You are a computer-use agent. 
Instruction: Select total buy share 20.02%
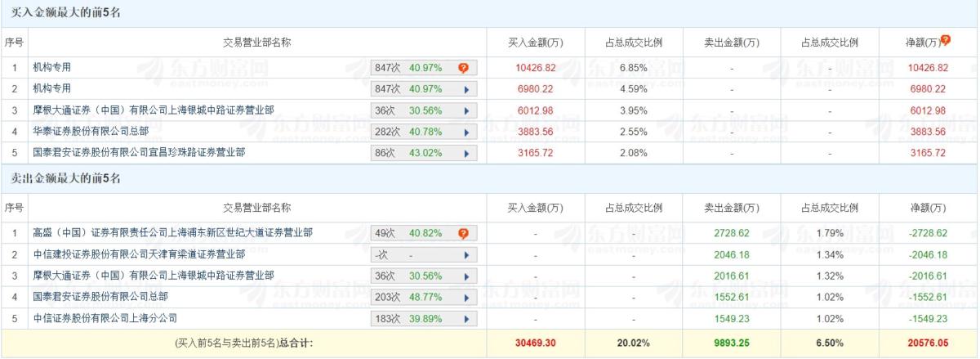(634, 343)
